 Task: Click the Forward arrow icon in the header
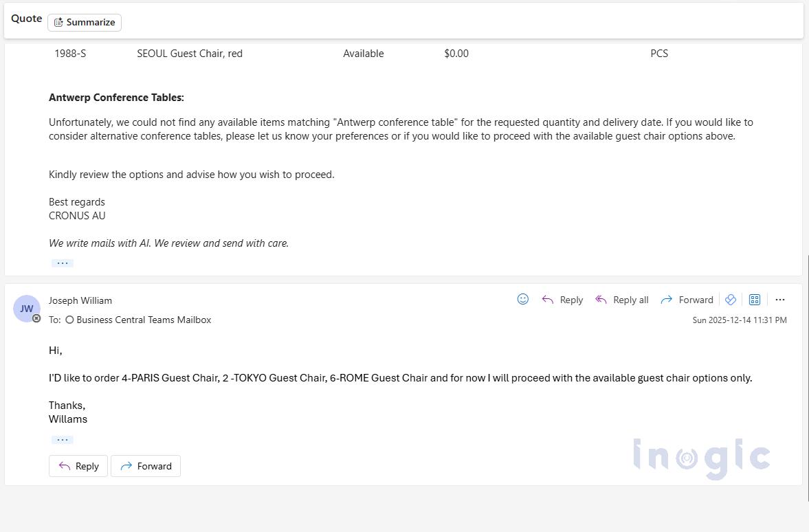point(667,299)
